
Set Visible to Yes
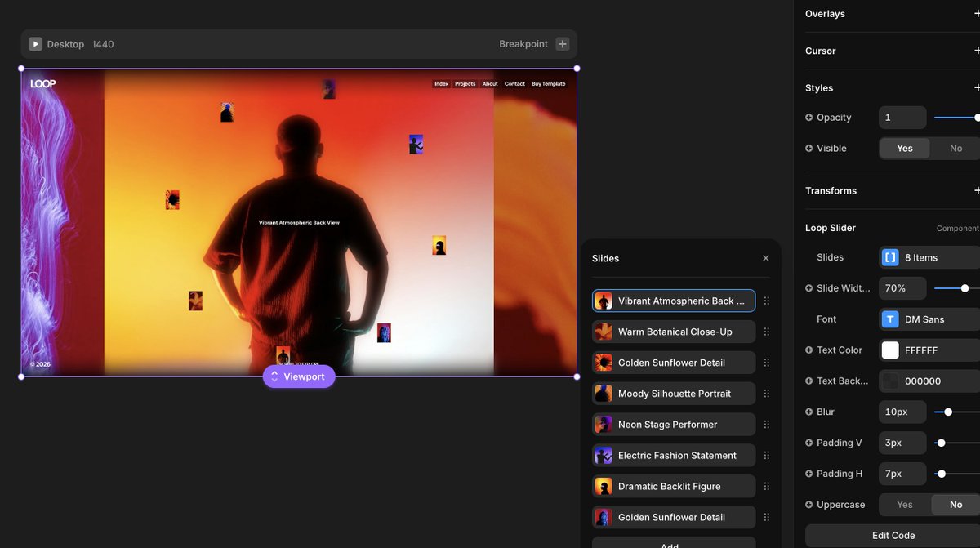905,149
